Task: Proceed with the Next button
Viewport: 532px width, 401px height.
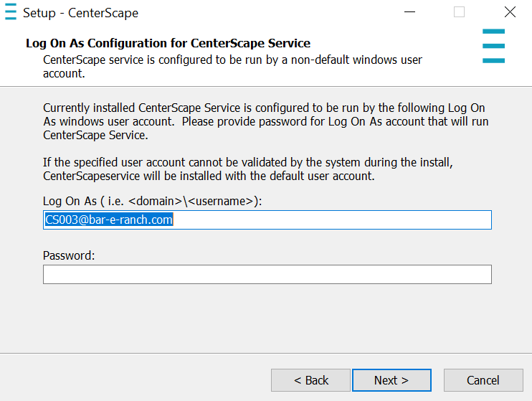Action: tap(391, 380)
